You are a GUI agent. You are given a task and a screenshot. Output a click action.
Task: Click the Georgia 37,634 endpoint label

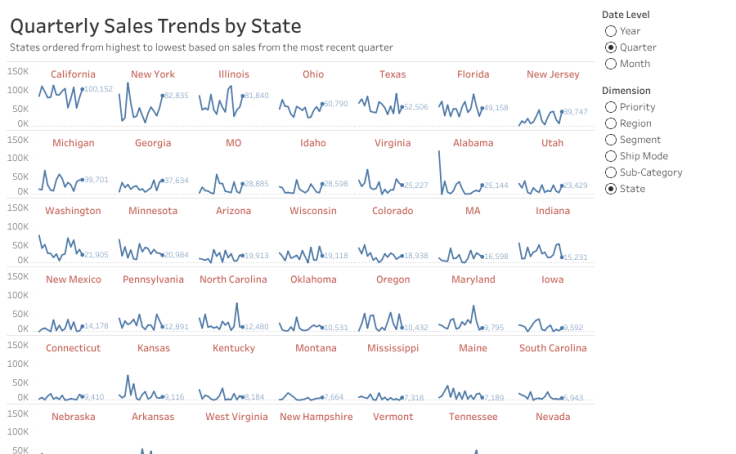176,181
